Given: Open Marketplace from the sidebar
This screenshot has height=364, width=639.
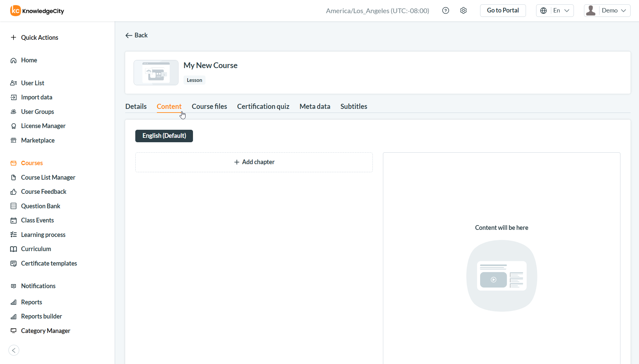Looking at the screenshot, I should pos(37,140).
